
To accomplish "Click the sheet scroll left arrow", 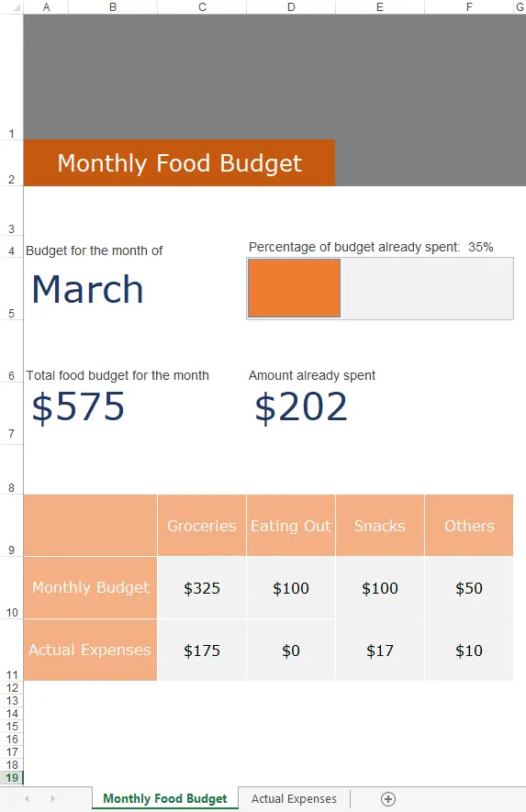I will pyautogui.click(x=27, y=799).
